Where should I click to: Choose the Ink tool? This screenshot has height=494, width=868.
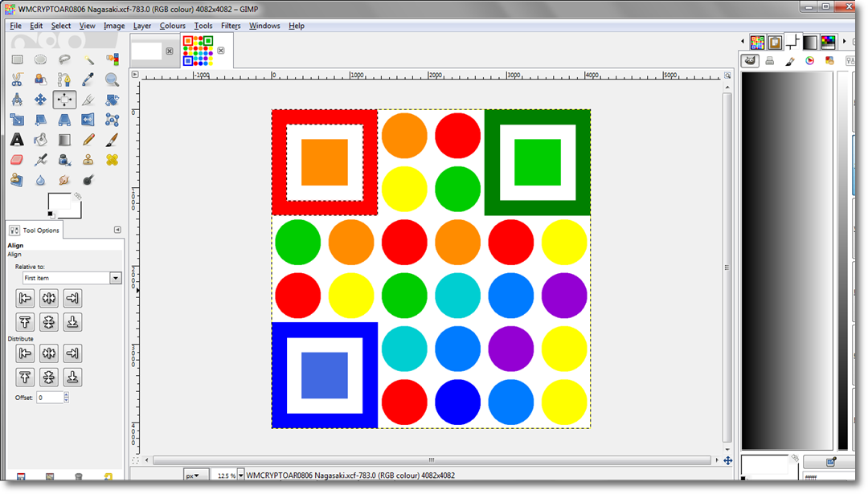coord(64,160)
